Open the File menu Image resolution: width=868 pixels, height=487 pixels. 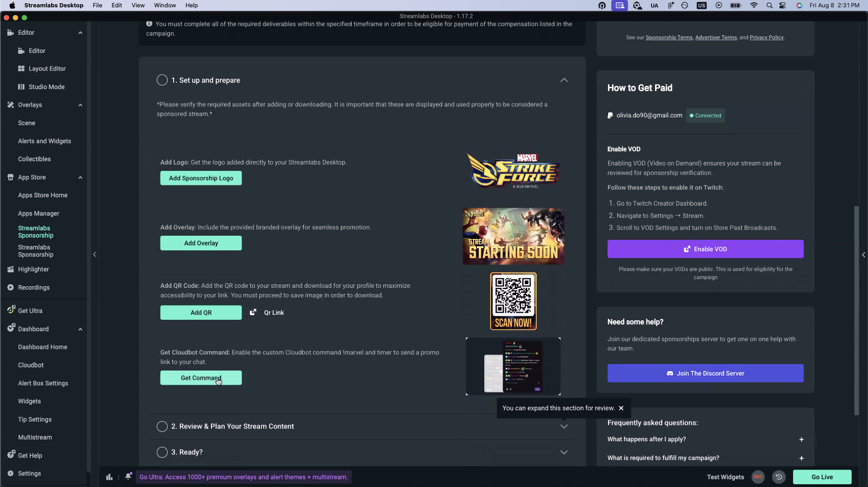[97, 5]
